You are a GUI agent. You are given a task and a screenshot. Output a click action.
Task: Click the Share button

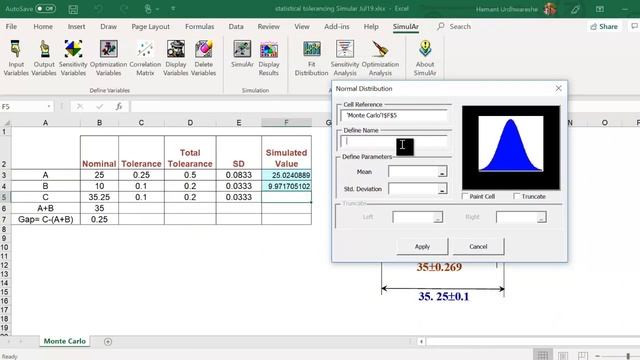[604, 27]
